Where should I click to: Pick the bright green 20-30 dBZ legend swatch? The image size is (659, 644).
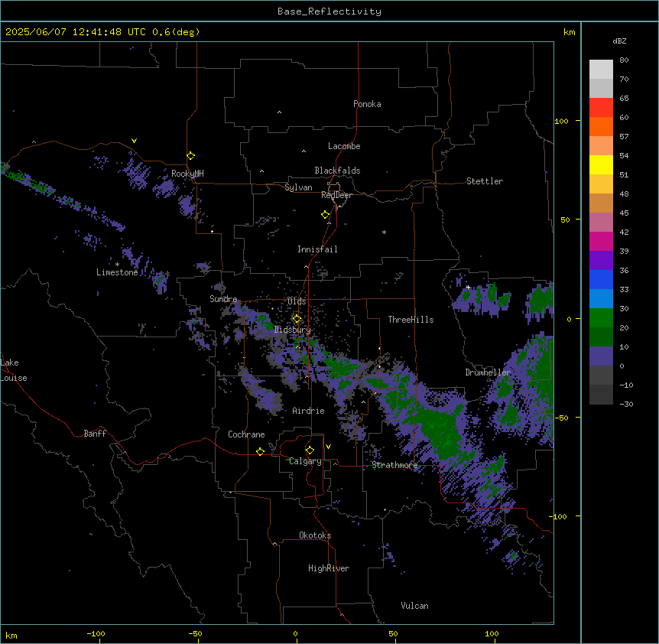tap(601, 318)
